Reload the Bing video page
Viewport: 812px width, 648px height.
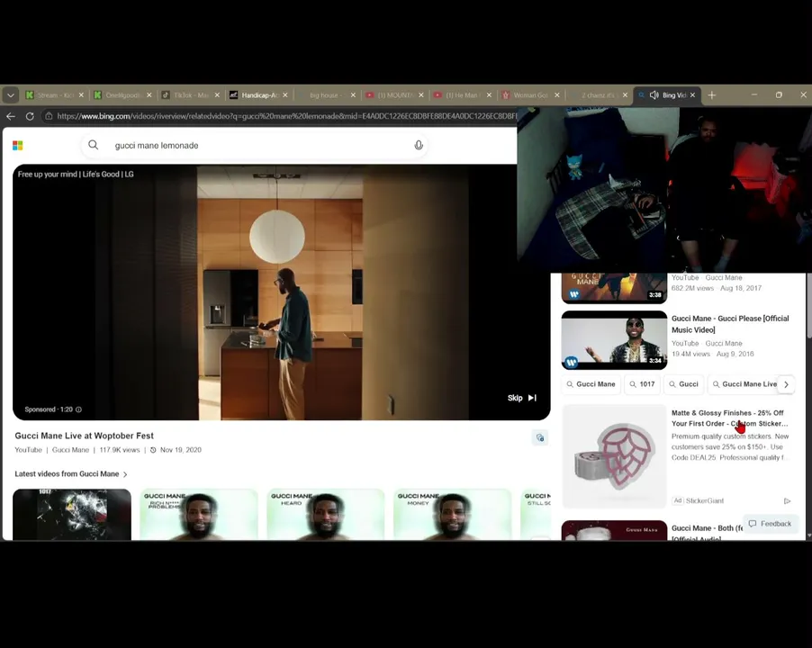(x=30, y=116)
